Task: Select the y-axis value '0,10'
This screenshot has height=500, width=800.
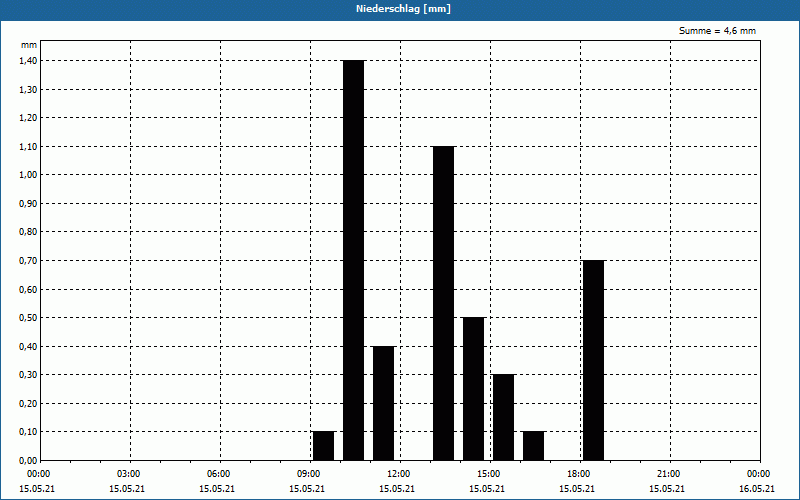Action: pyautogui.click(x=29, y=432)
